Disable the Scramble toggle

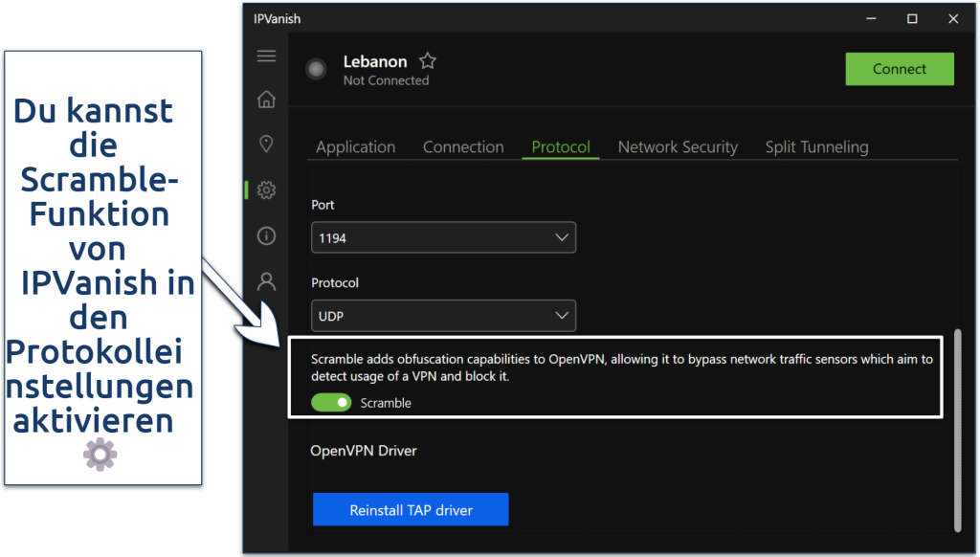331,403
